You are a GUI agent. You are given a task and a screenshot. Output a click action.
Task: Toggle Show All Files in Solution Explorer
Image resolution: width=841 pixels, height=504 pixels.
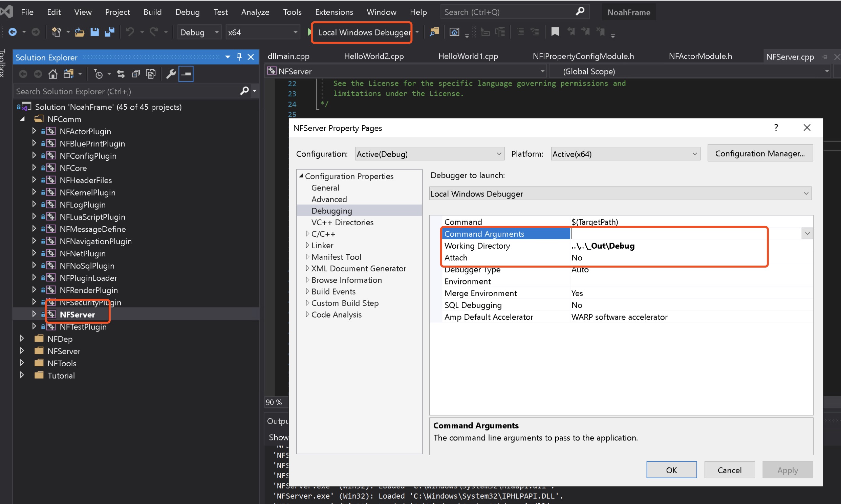tap(151, 74)
